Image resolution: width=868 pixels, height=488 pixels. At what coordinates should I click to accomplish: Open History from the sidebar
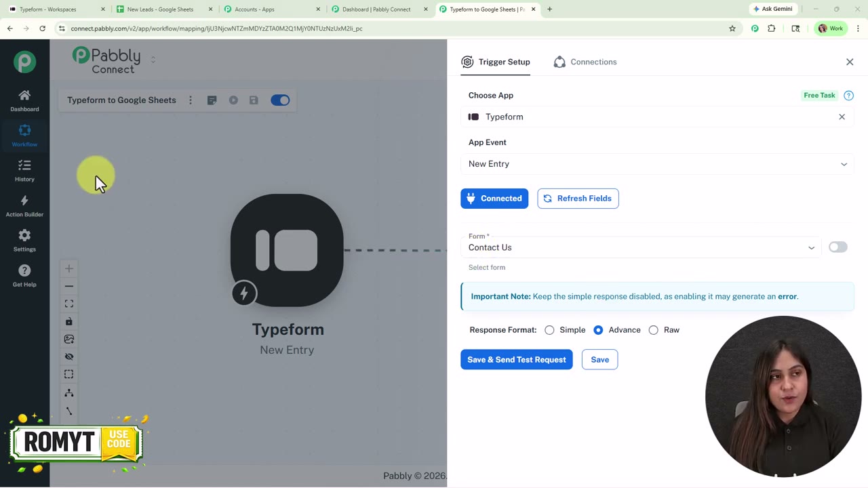(x=24, y=171)
